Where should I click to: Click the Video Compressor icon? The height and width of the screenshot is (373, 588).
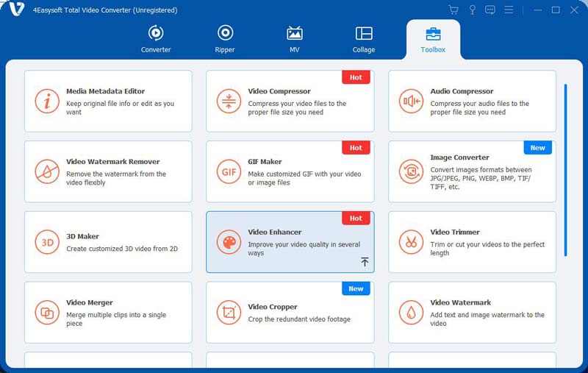229,101
